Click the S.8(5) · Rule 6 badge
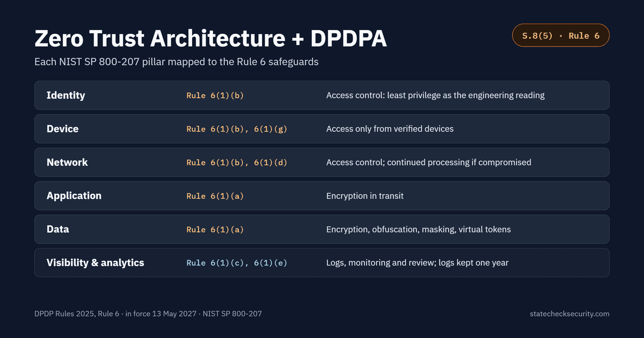Image resolution: width=644 pixels, height=338 pixels. (x=561, y=35)
